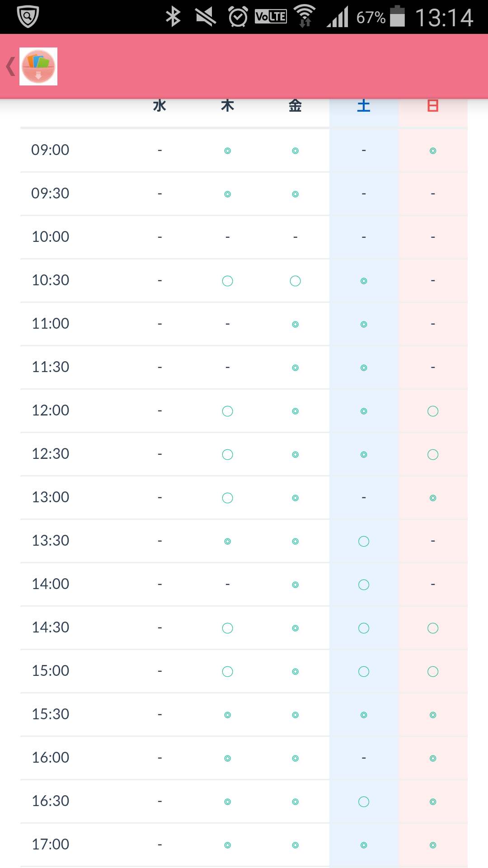This screenshot has height=868, width=488.
Task: Tap the Bluetooth status bar icon
Action: [173, 17]
